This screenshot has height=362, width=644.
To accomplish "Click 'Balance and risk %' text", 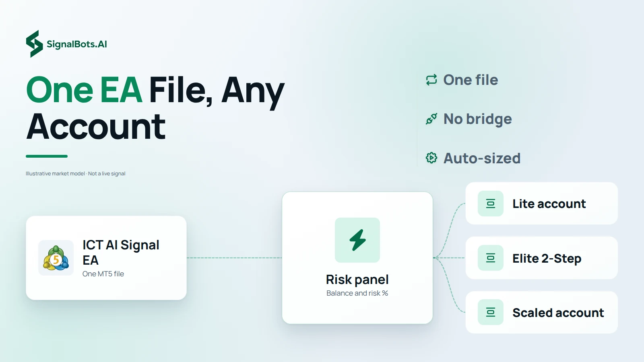I will (x=357, y=293).
